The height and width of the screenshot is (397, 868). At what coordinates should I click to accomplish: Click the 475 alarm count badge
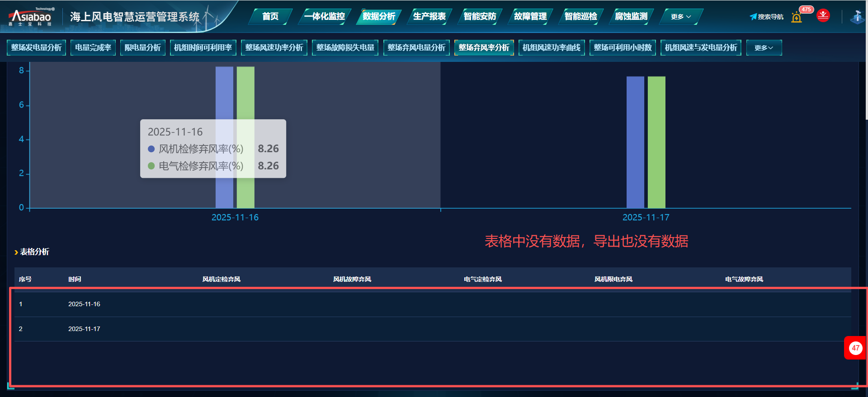[806, 9]
